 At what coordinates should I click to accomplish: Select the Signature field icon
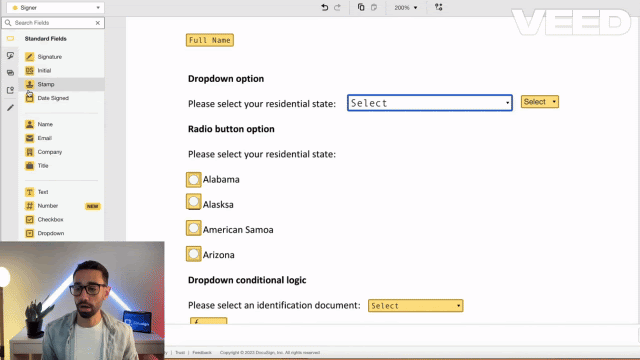click(x=29, y=57)
